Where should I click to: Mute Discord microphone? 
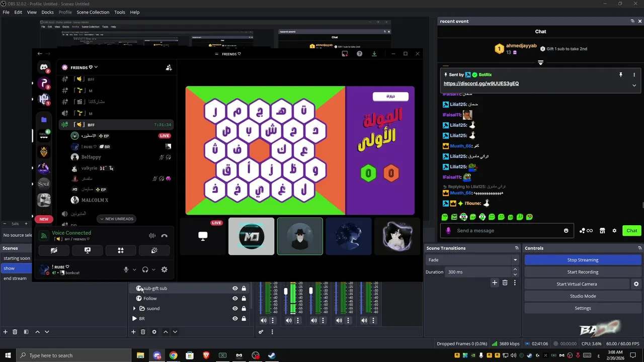(126, 269)
